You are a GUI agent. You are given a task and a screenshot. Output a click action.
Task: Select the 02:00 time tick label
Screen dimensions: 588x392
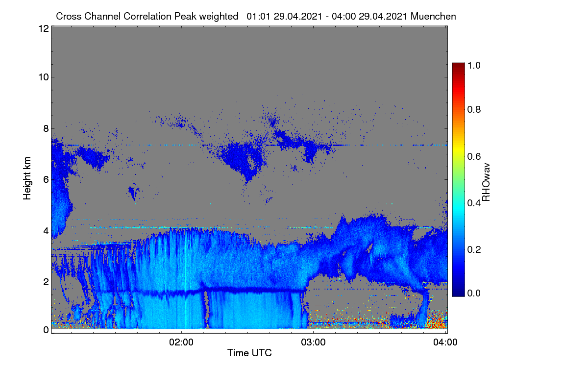point(181,342)
